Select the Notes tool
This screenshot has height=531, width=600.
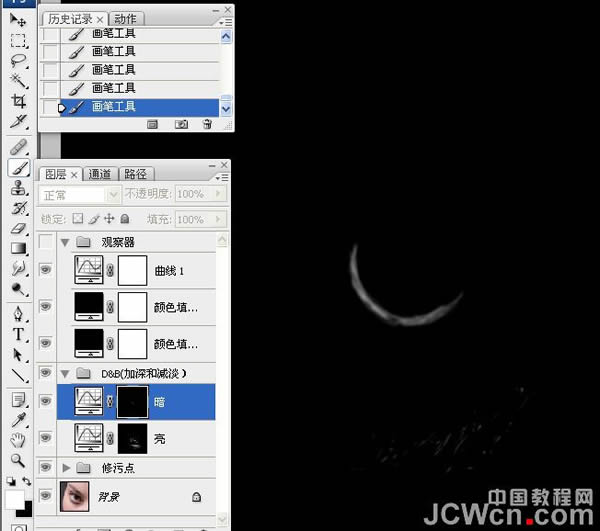[x=18, y=400]
